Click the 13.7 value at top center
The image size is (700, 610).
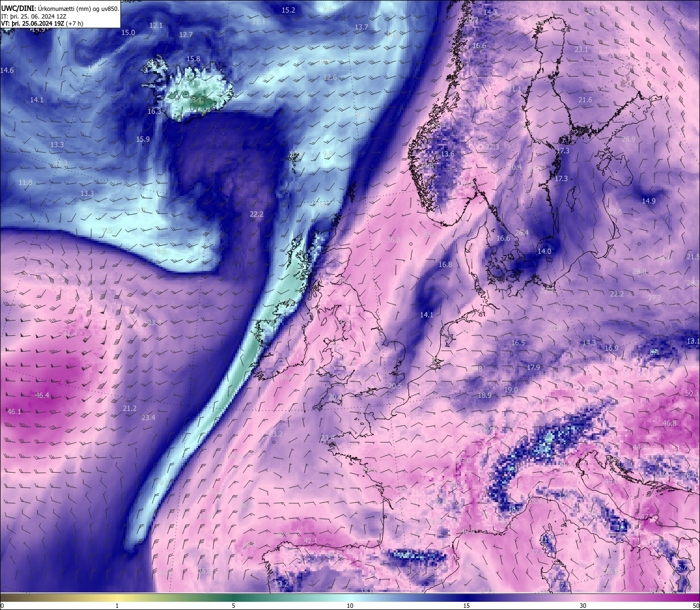tap(361, 27)
